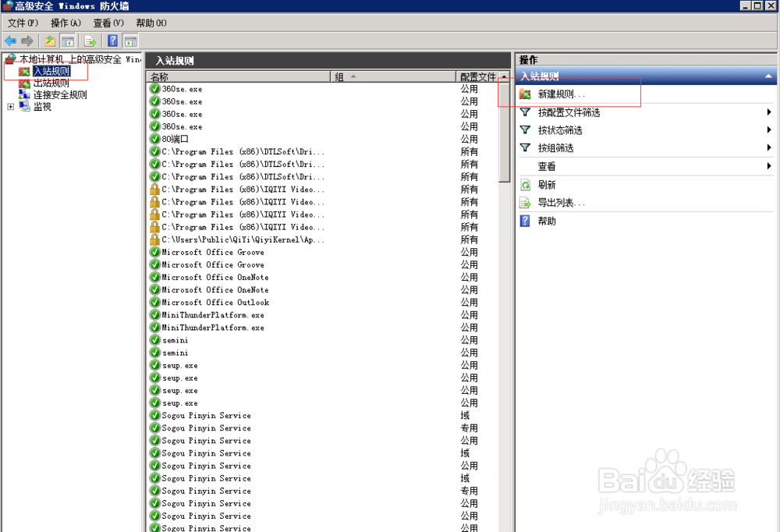Open the 文件(F) menu
The image size is (780, 532).
(x=23, y=23)
